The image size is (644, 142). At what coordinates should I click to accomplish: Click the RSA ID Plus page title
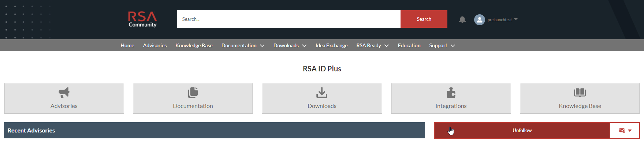click(x=322, y=69)
